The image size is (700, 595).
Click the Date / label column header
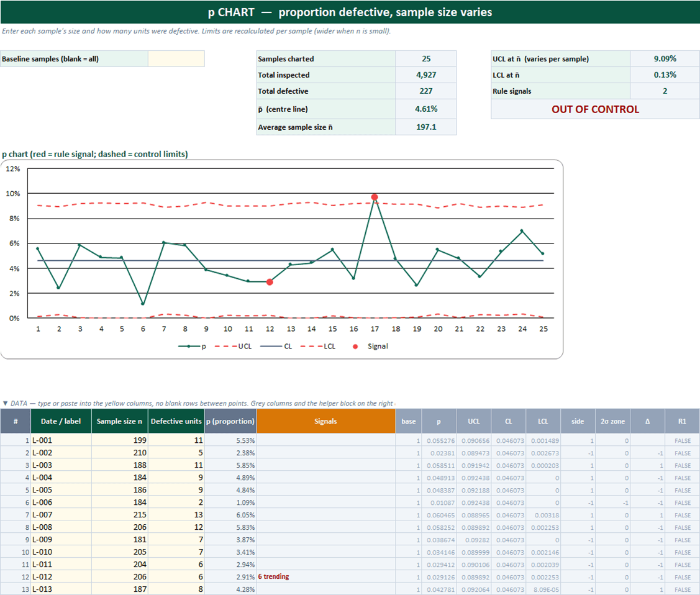[x=61, y=421]
